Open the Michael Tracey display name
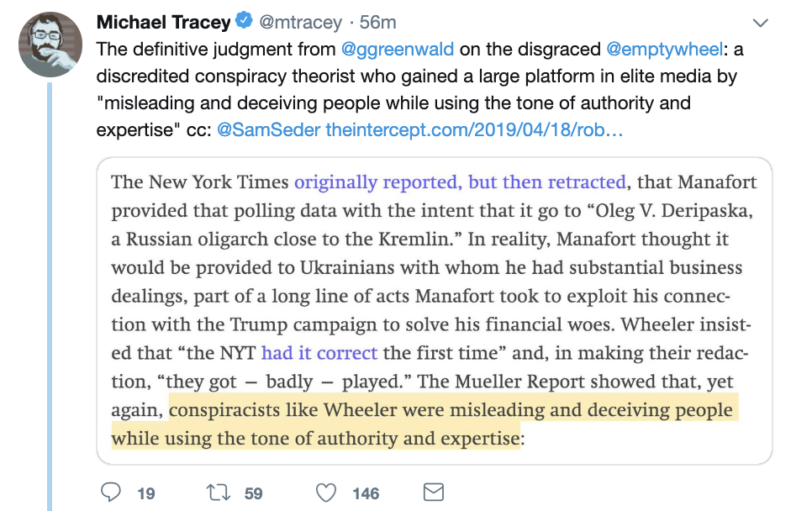The height and width of the screenshot is (511, 812). pos(163,22)
